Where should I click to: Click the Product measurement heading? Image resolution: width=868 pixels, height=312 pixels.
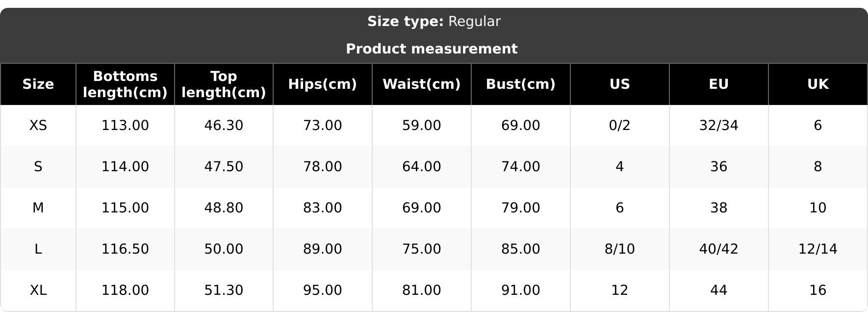tap(432, 49)
